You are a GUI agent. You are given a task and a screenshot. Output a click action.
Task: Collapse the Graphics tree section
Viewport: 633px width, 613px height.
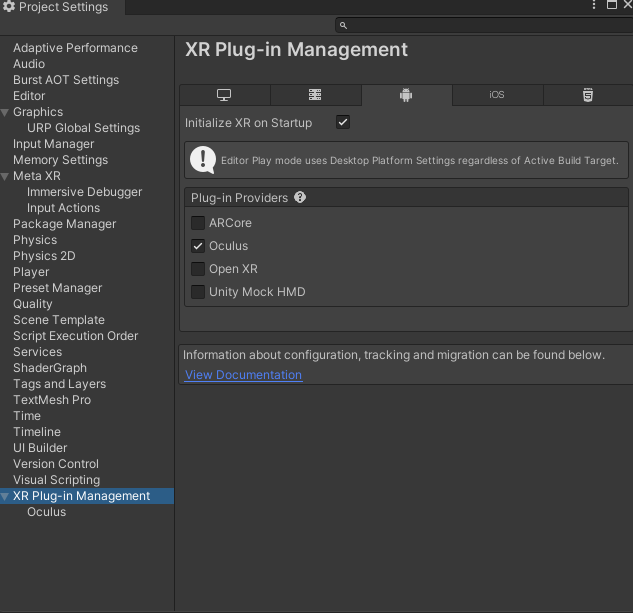6,112
